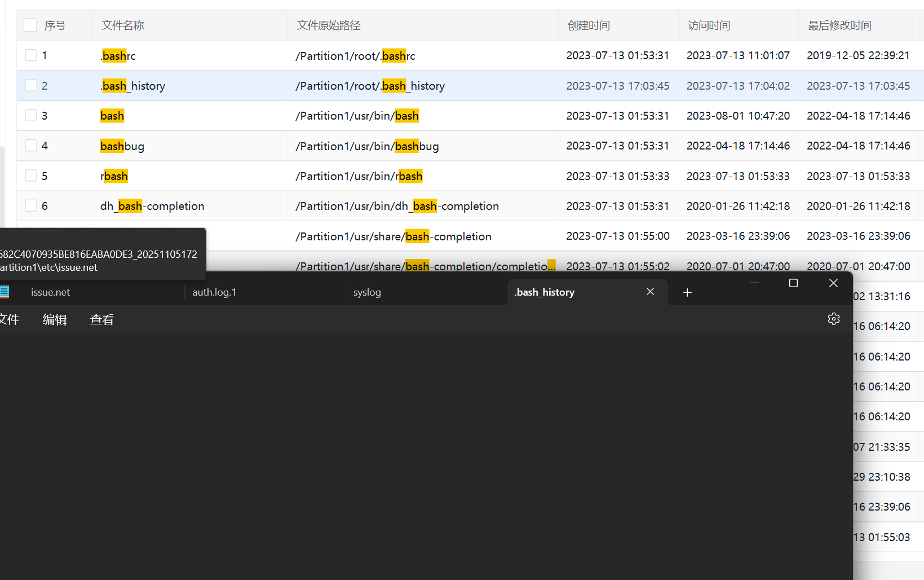This screenshot has width=924, height=580.
Task: Open the 编辑 menu in Notepad
Action: point(55,320)
